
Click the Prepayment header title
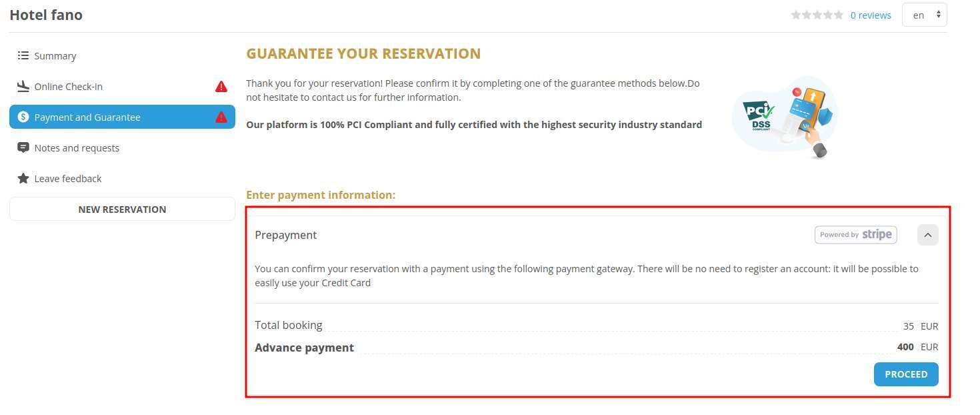[x=286, y=235]
